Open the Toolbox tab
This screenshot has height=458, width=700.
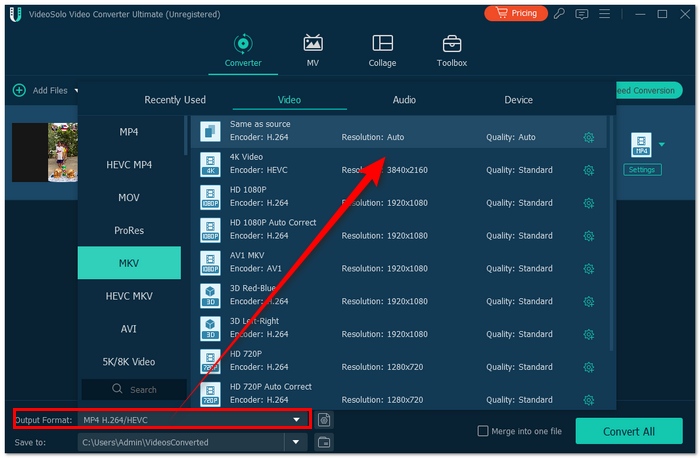pyautogui.click(x=452, y=50)
